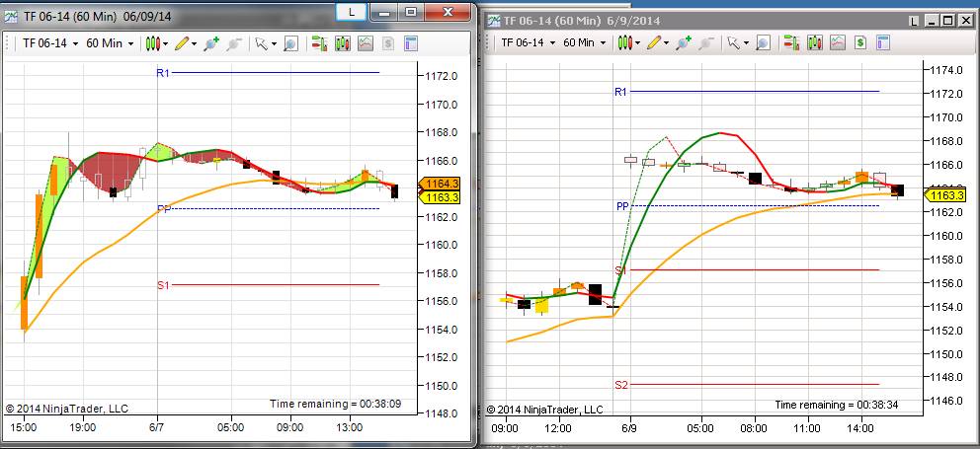Open chart style candlestick icon in left window
Image resolution: width=980 pixels, height=449 pixels.
(152, 43)
